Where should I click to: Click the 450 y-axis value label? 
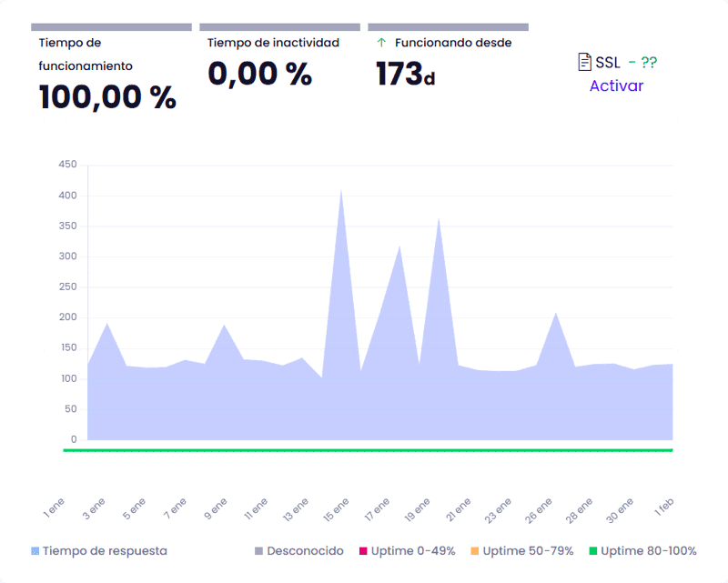pos(67,165)
